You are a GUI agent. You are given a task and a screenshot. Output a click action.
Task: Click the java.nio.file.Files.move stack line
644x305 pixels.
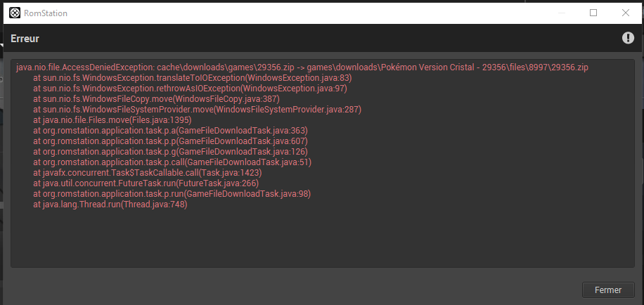tap(112, 120)
